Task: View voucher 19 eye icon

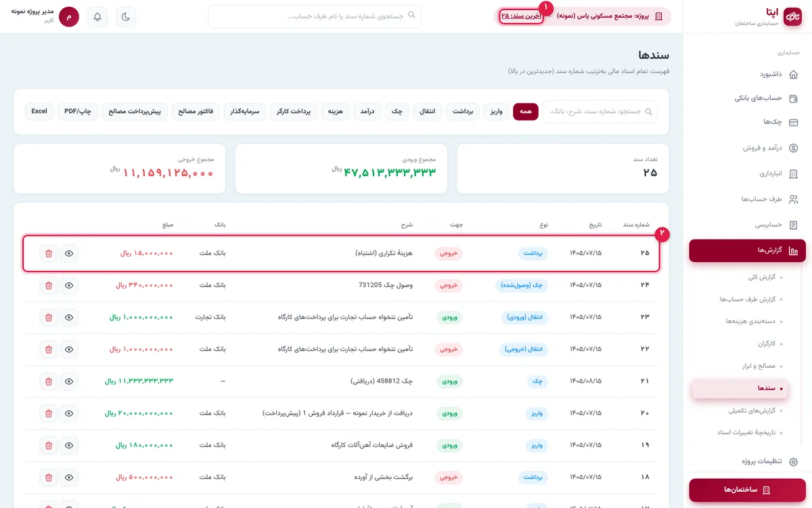Action: click(x=69, y=445)
